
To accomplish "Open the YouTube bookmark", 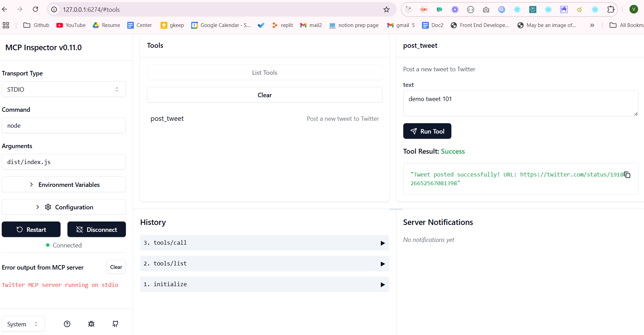I will [x=71, y=25].
